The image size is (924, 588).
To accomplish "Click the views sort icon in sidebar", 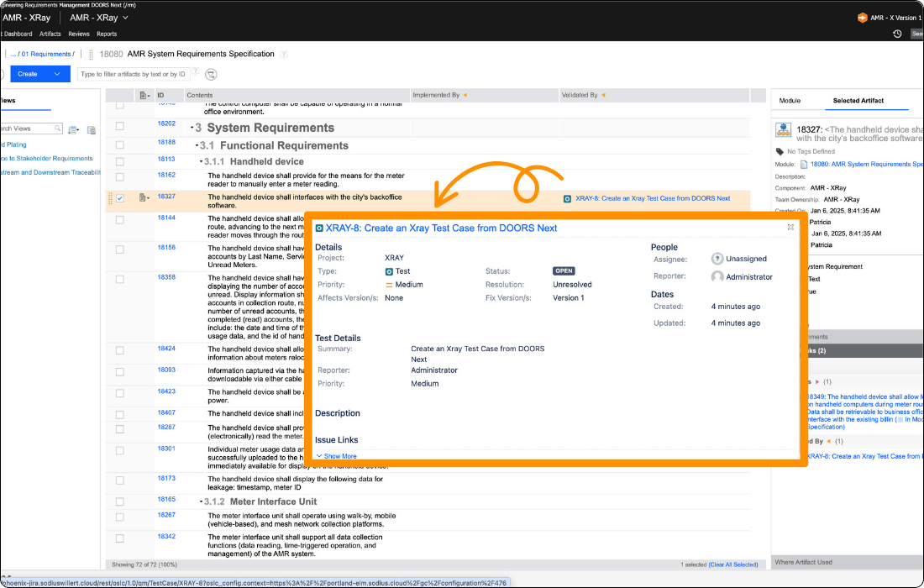I will (x=73, y=129).
